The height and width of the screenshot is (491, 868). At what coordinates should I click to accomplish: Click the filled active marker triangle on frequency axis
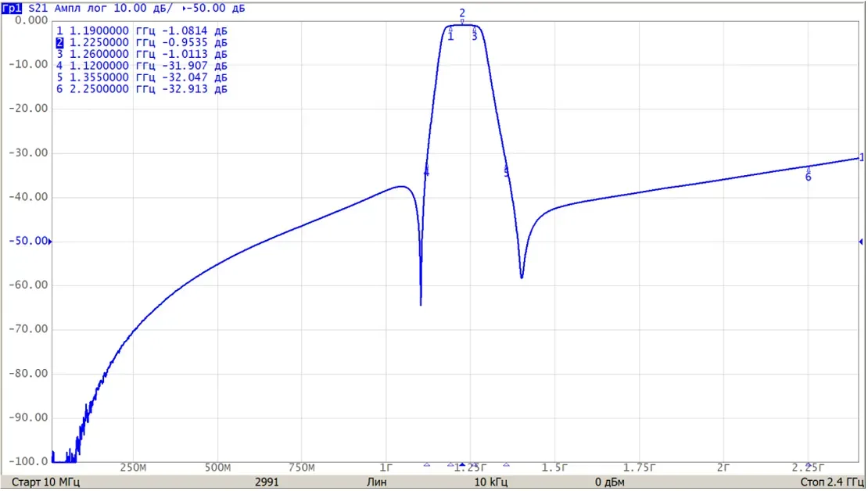462,465
